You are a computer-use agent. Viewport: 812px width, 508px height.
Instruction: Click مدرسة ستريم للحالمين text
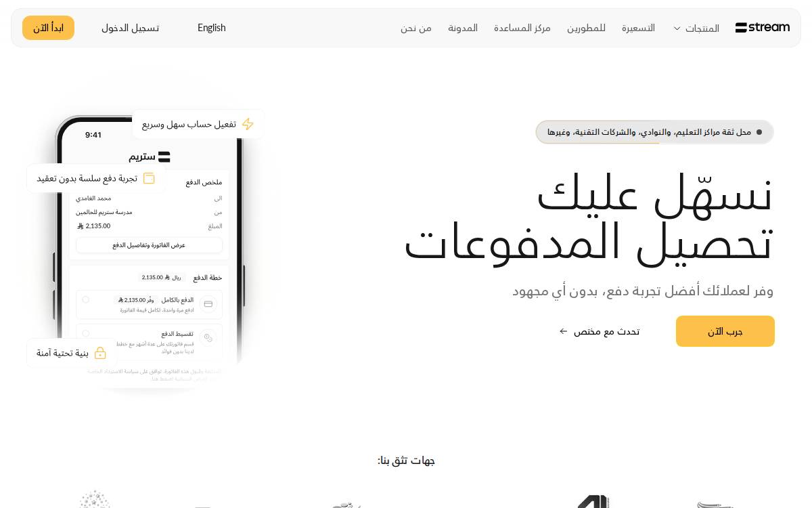point(104,212)
